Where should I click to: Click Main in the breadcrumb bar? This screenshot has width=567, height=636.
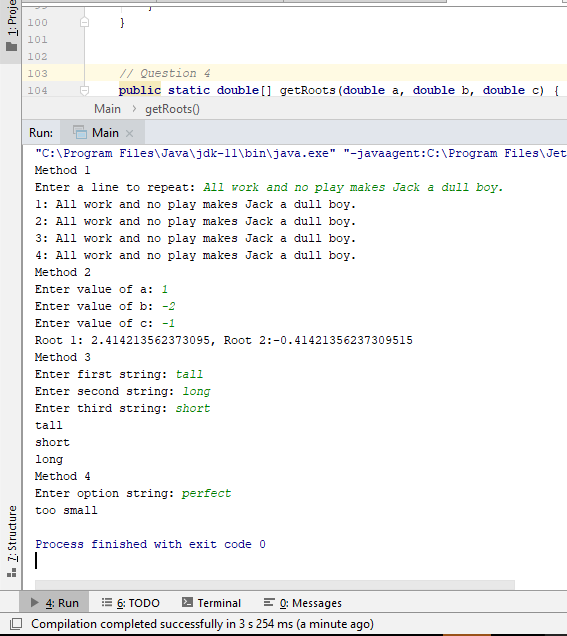107,109
